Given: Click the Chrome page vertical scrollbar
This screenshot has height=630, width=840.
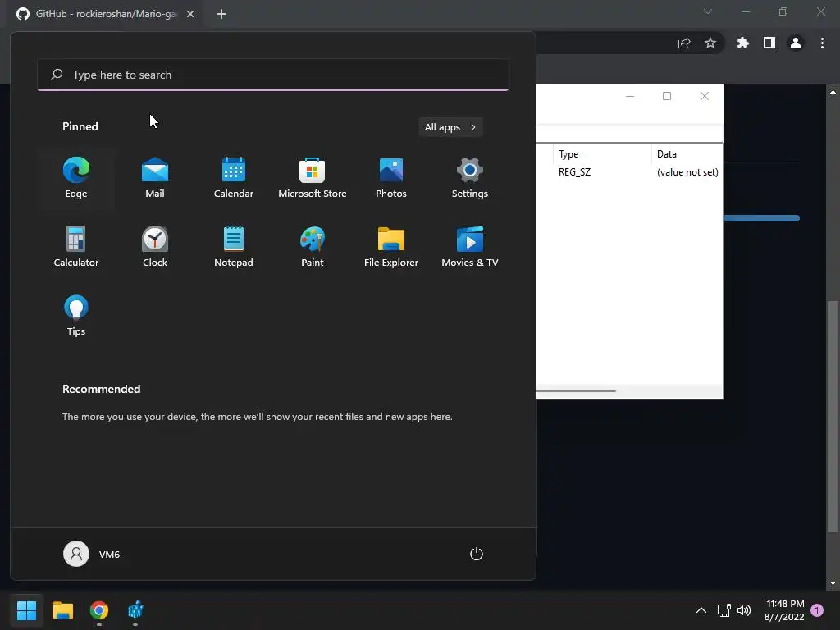Looking at the screenshot, I should (x=832, y=416).
